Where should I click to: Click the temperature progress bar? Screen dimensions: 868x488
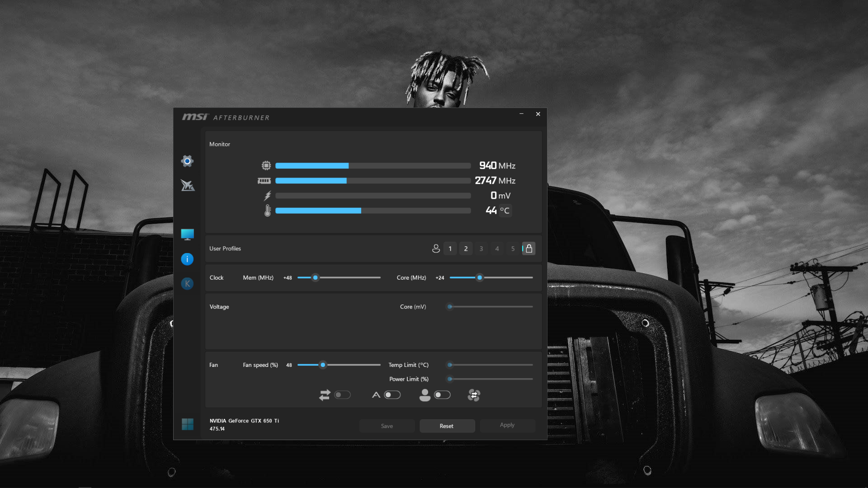coord(373,211)
